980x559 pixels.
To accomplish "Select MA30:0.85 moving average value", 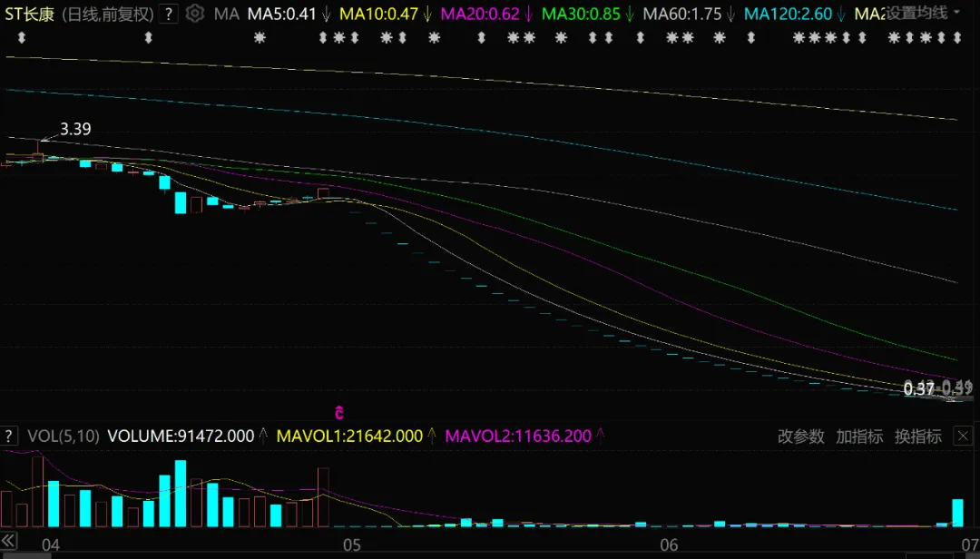I will (x=582, y=14).
